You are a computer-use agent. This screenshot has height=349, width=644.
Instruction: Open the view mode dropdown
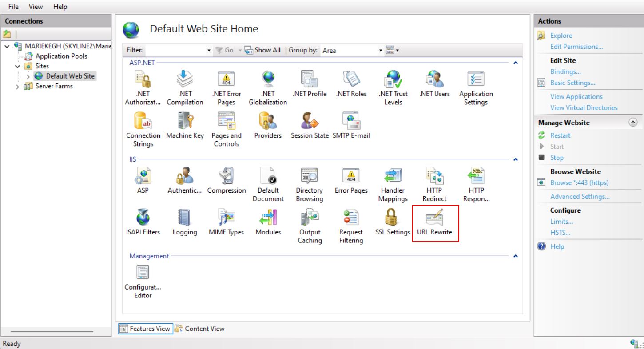point(393,50)
